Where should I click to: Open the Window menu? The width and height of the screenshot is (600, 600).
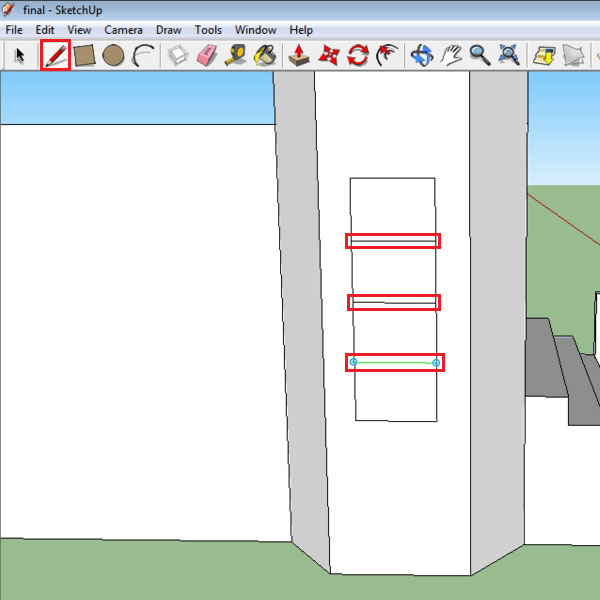click(x=256, y=30)
